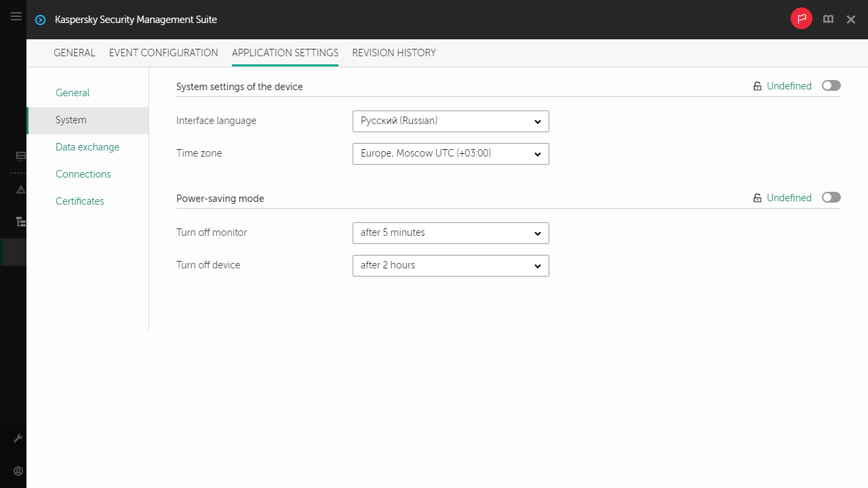The width and height of the screenshot is (868, 488).
Task: Enable the System settings of the device toggle
Action: point(831,85)
